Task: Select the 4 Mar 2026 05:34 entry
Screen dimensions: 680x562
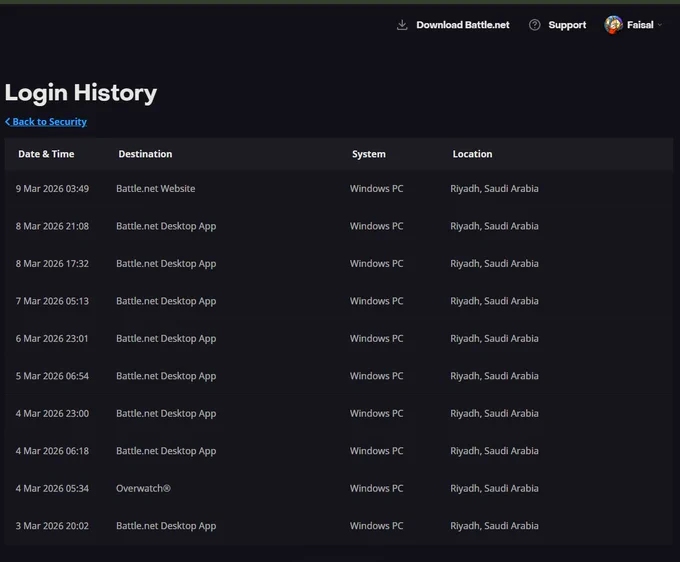Action: pyautogui.click(x=339, y=488)
